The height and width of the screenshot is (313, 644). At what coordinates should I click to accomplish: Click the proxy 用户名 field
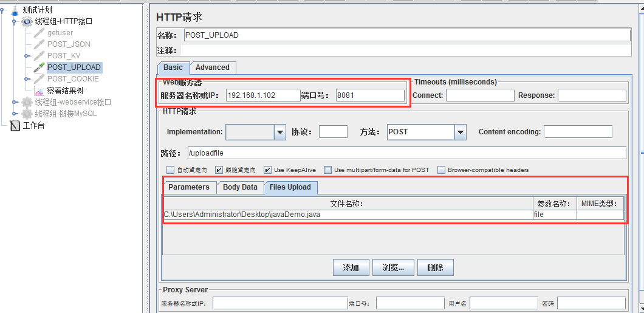(x=504, y=303)
